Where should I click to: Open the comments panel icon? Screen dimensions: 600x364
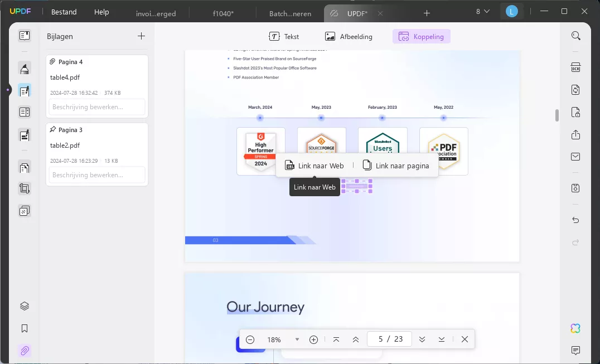(576, 350)
